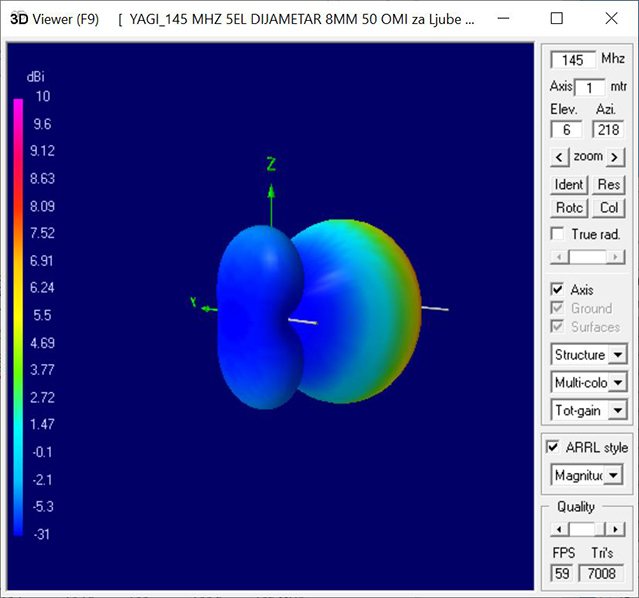Toggle the ARRL style checkbox
Viewport: 639px width, 598px height.
(554, 447)
